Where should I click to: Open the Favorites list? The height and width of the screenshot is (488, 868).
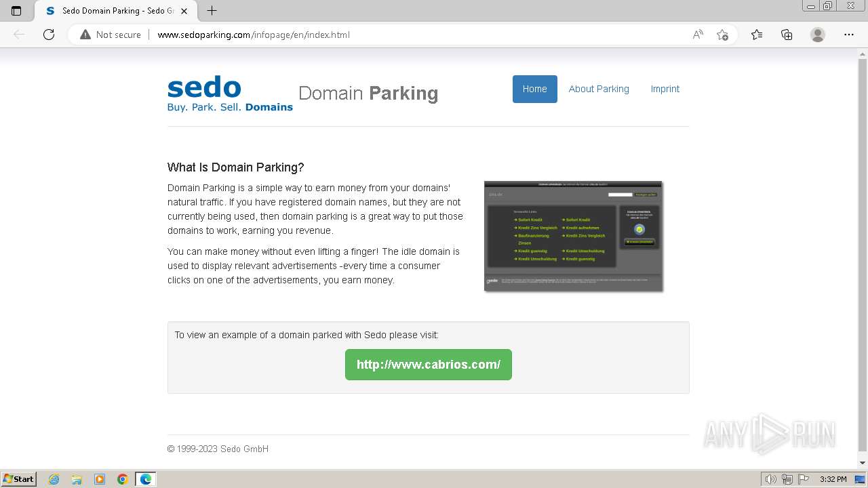tap(757, 35)
